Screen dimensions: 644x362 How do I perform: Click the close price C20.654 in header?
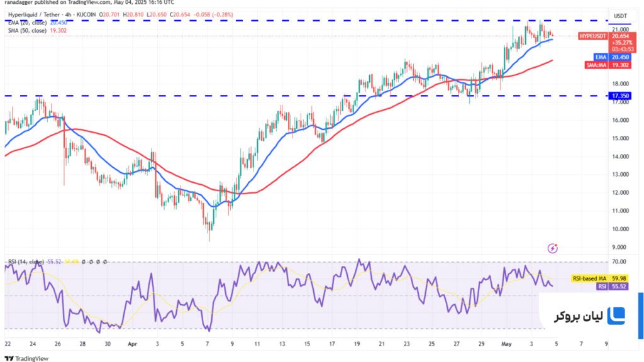click(x=180, y=14)
